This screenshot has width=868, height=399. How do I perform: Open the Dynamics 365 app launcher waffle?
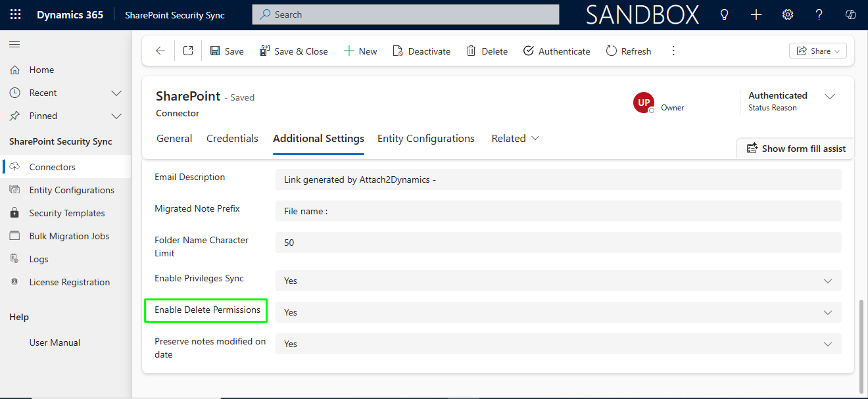pyautogui.click(x=15, y=14)
